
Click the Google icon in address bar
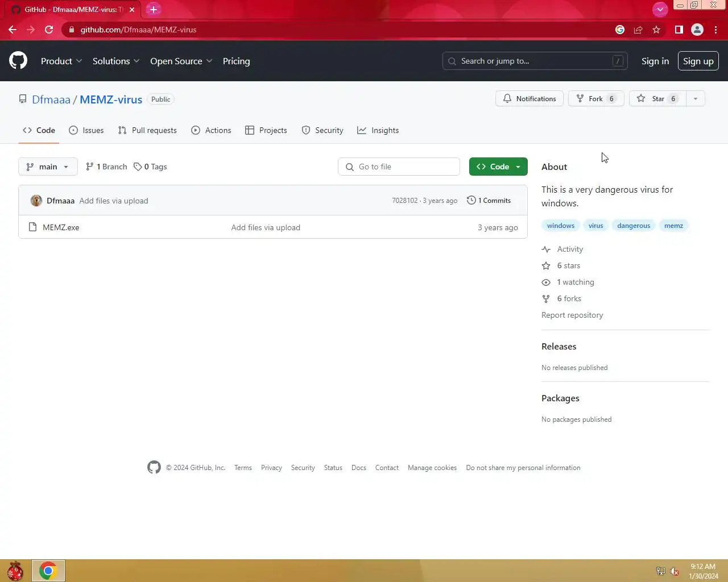click(x=620, y=30)
